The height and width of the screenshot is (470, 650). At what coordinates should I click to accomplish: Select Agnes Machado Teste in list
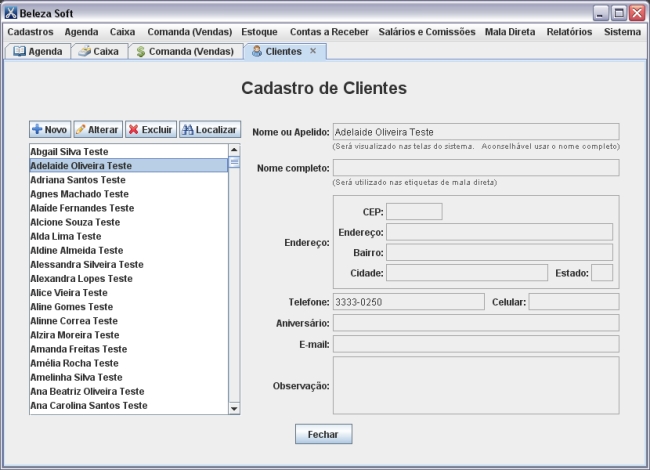click(129, 194)
